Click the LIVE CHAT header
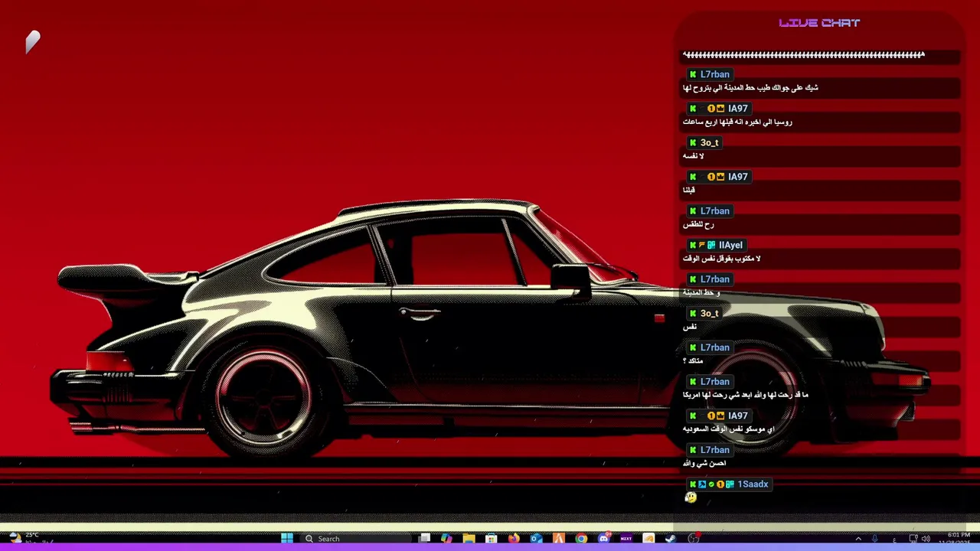 point(819,23)
